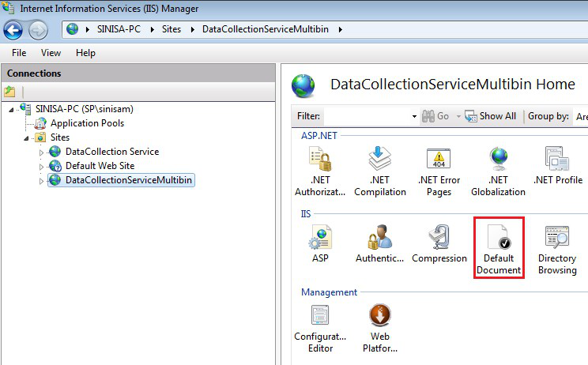Image resolution: width=588 pixels, height=365 pixels.
Task: Collapse the SINISA-PC tree node
Action: pyautogui.click(x=11, y=110)
